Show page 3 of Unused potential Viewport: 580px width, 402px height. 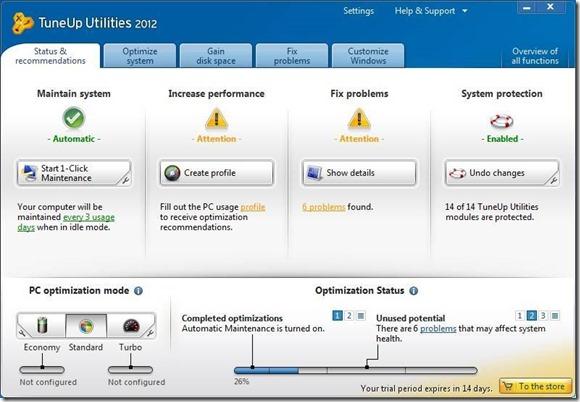point(543,315)
